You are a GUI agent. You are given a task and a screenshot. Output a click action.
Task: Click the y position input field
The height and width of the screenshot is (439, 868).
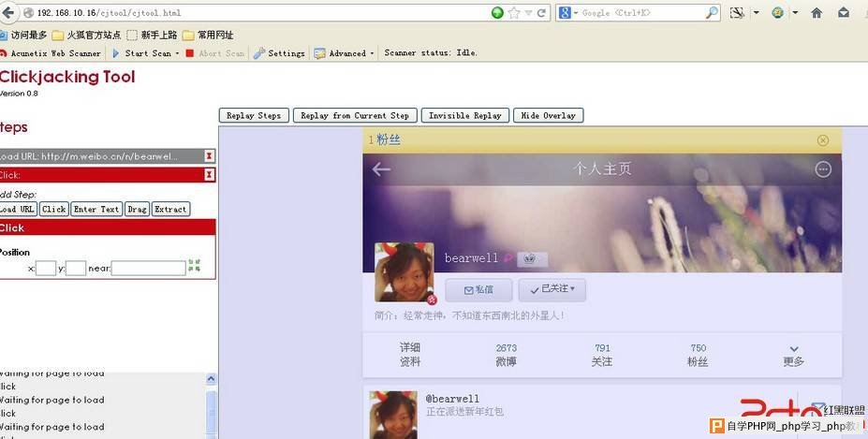click(x=76, y=268)
